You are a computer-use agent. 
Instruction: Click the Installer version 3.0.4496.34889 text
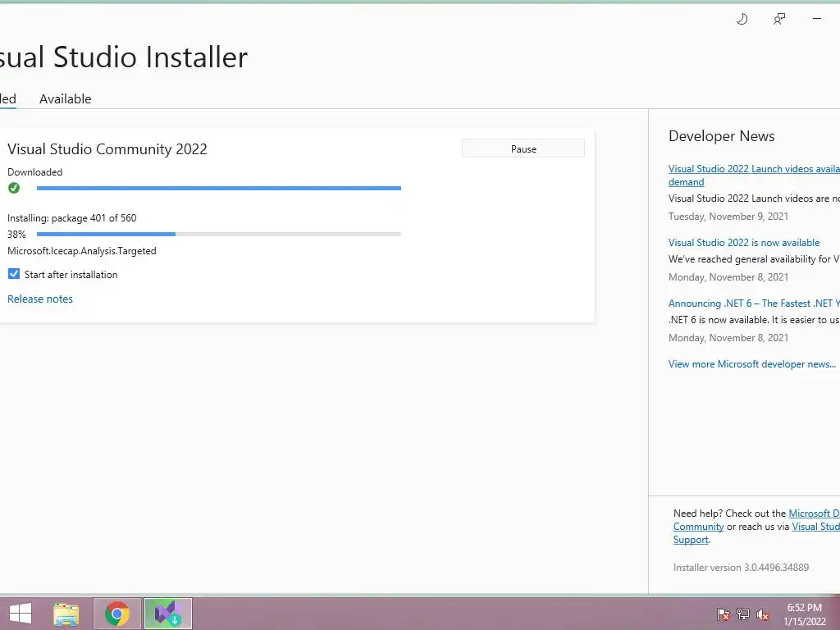[741, 568]
